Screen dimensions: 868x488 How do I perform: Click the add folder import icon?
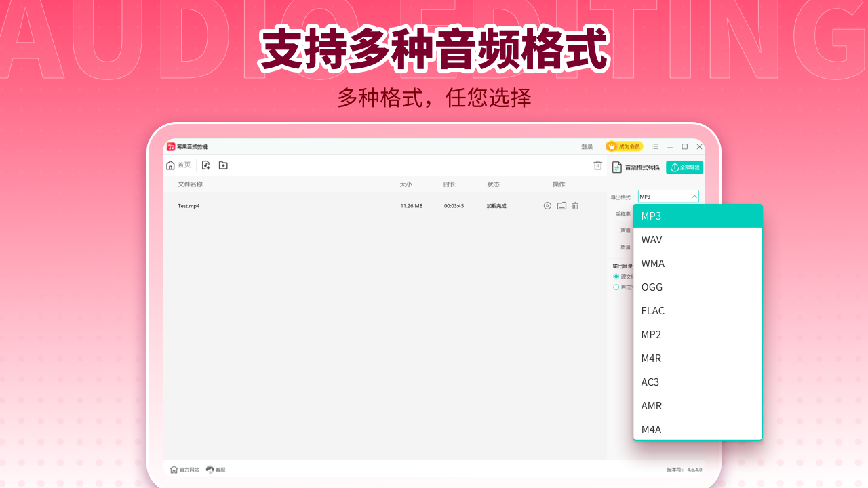(x=222, y=165)
